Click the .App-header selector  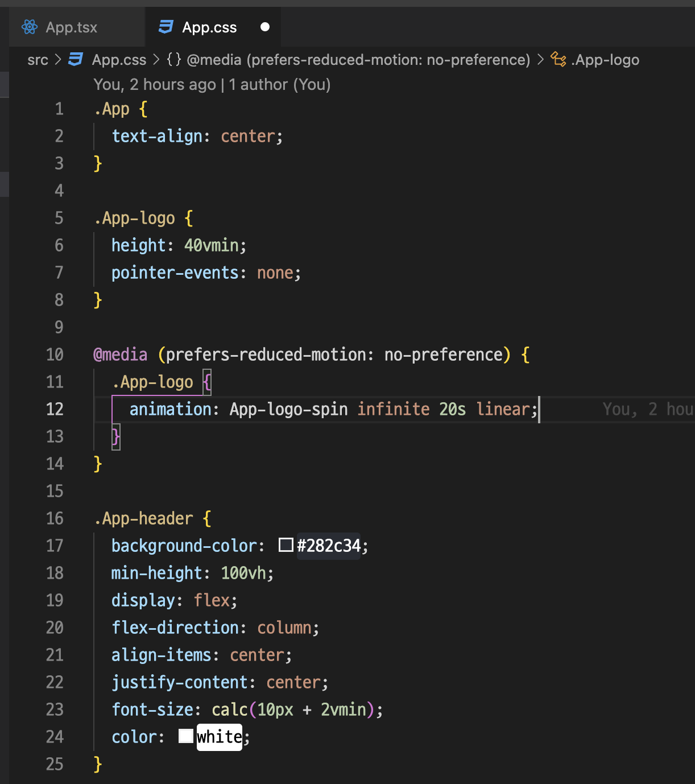point(144,518)
